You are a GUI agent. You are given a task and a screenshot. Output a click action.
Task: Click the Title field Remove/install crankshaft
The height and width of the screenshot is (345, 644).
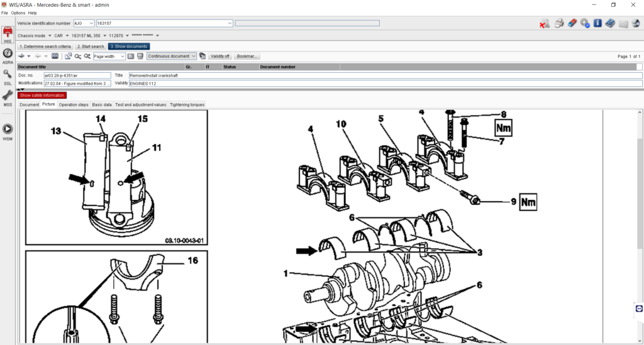(386, 75)
